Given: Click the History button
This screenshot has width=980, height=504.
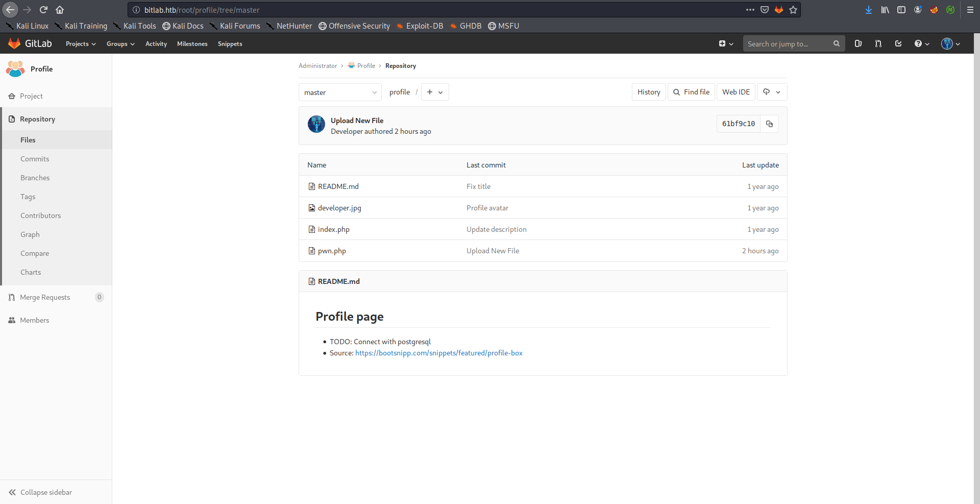Looking at the screenshot, I should coord(648,92).
